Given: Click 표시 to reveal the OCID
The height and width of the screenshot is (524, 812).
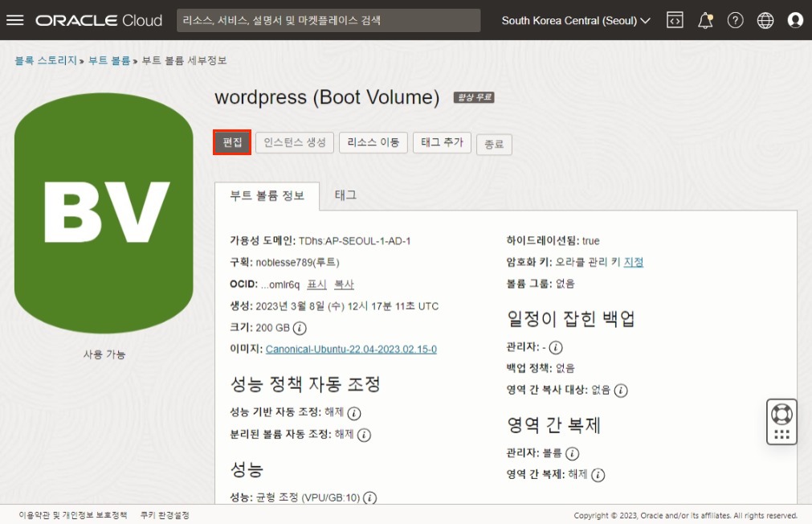Looking at the screenshot, I should tap(316, 285).
